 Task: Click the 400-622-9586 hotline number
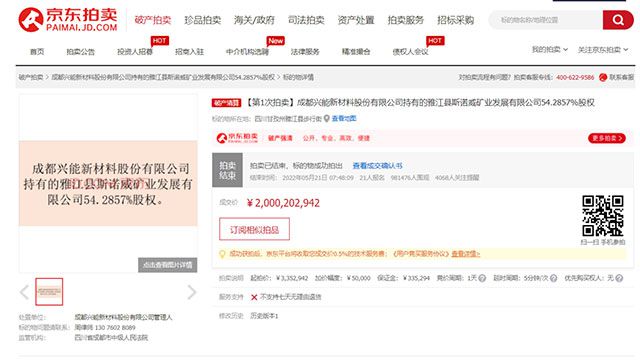(575, 77)
